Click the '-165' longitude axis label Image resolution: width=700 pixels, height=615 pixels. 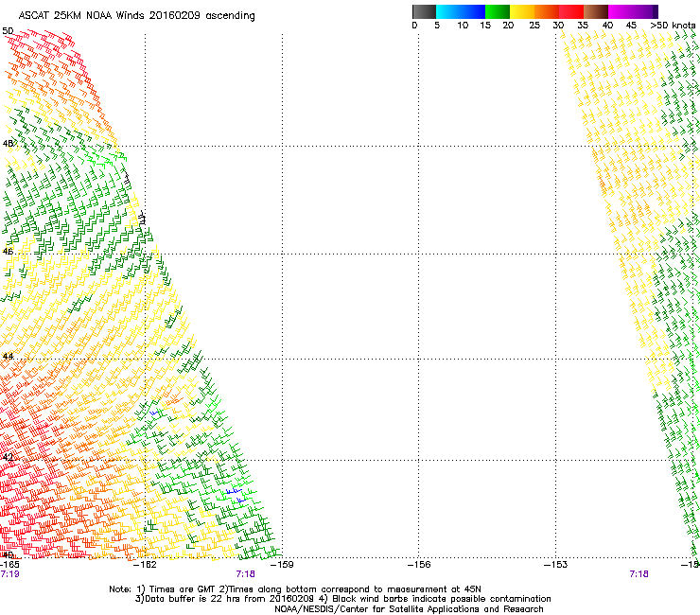(x=9, y=565)
